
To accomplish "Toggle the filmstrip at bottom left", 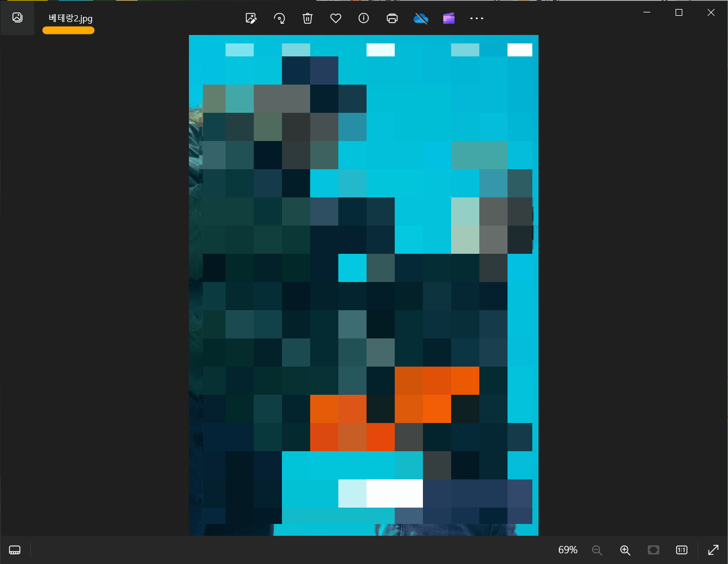I will click(x=15, y=550).
